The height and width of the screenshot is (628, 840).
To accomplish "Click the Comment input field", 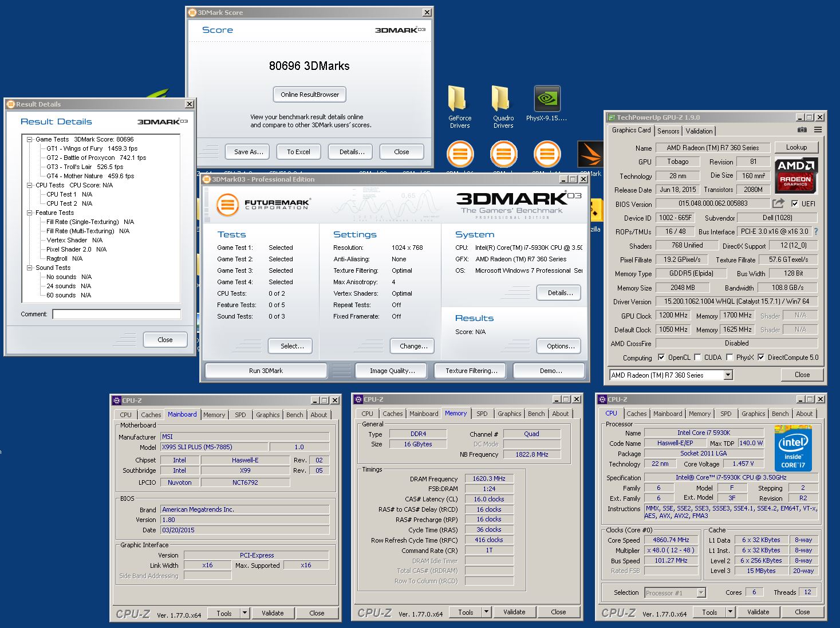I will (x=117, y=314).
